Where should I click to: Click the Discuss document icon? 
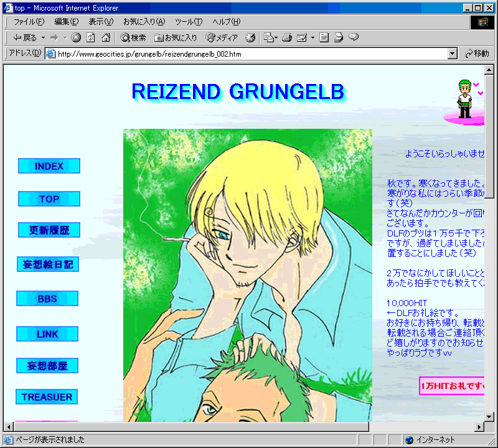coord(324,37)
